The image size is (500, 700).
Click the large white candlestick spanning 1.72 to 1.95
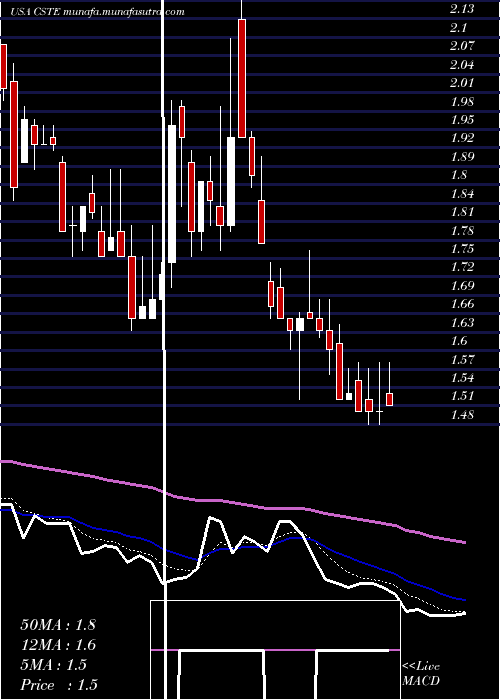click(172, 194)
